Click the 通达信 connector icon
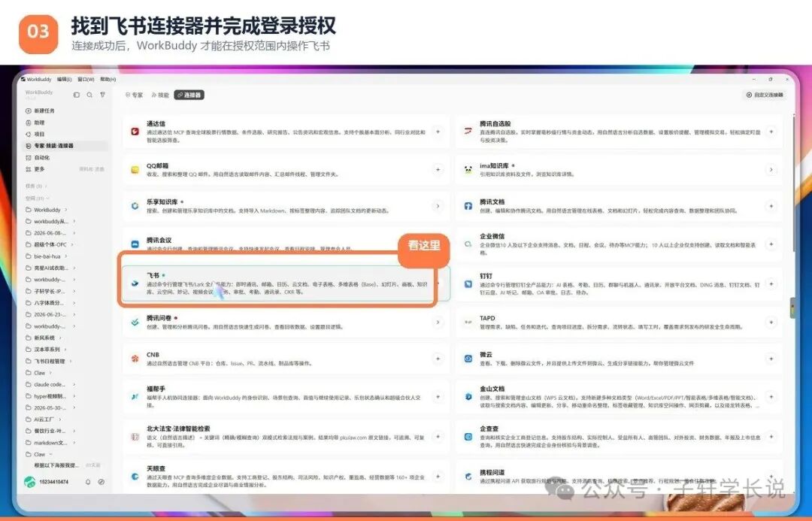The image size is (812, 521). [x=135, y=132]
